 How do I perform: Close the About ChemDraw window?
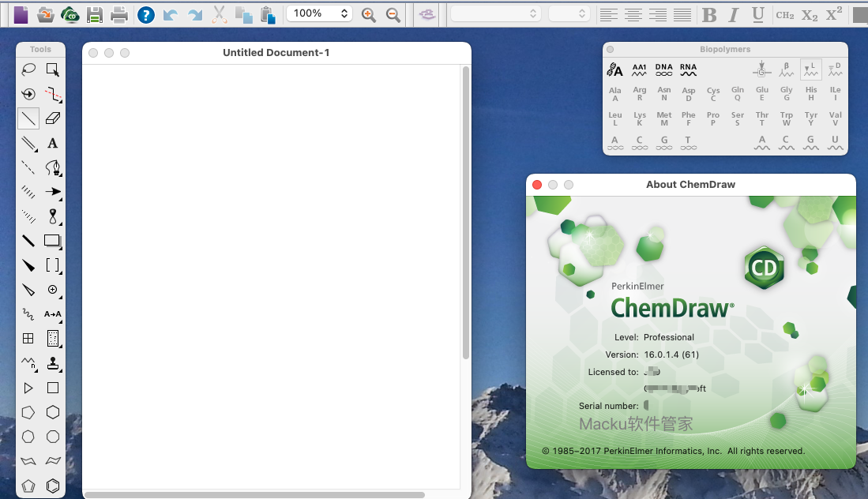point(537,185)
